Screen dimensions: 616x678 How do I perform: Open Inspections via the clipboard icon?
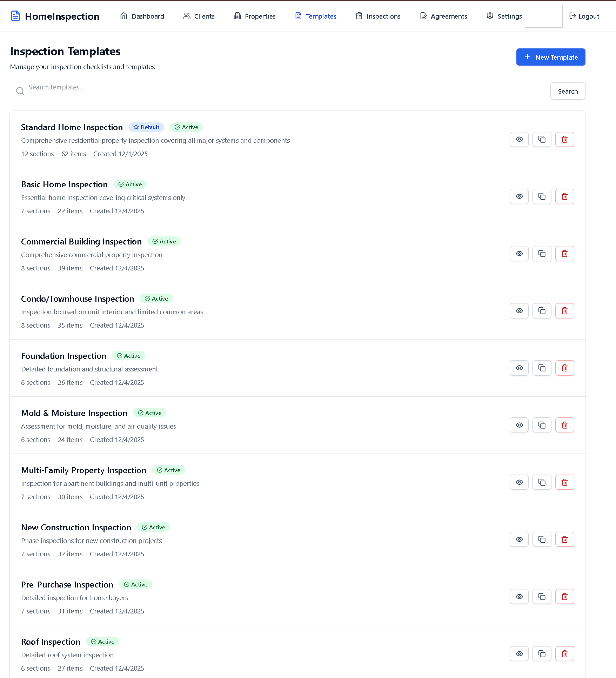click(x=359, y=16)
